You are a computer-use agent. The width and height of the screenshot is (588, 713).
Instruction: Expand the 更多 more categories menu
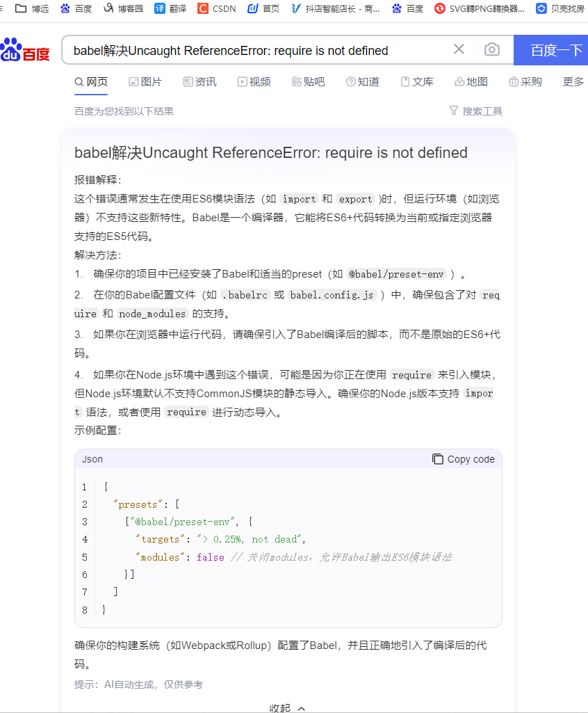[x=571, y=81]
